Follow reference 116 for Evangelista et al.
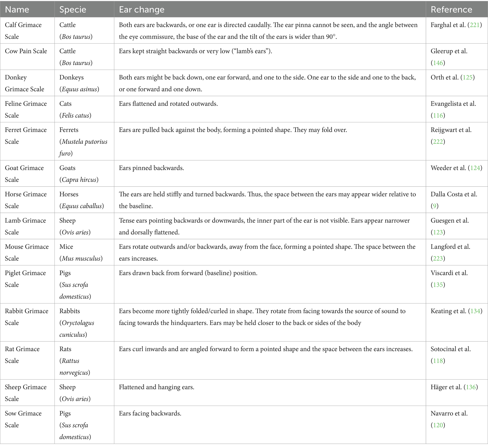Viewport: 488px width, 448px height. click(438, 115)
